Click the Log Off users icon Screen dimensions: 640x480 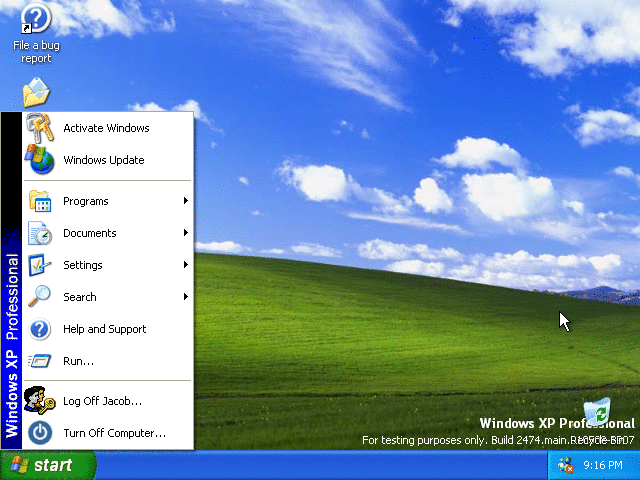click(x=40, y=400)
